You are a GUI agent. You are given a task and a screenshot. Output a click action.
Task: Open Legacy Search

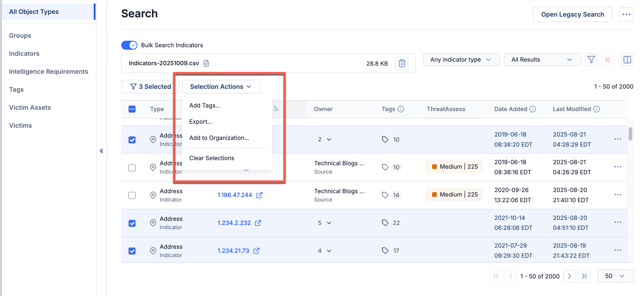click(573, 14)
